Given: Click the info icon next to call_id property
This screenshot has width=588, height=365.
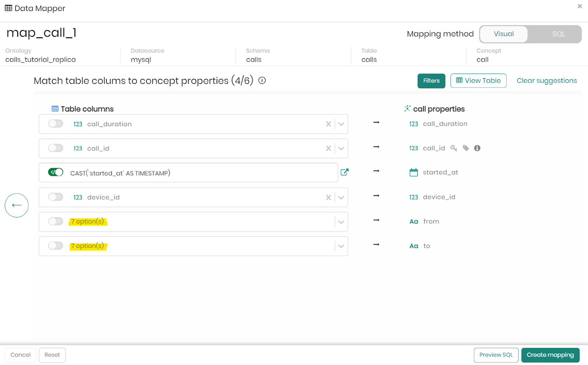Looking at the screenshot, I should pos(477,148).
